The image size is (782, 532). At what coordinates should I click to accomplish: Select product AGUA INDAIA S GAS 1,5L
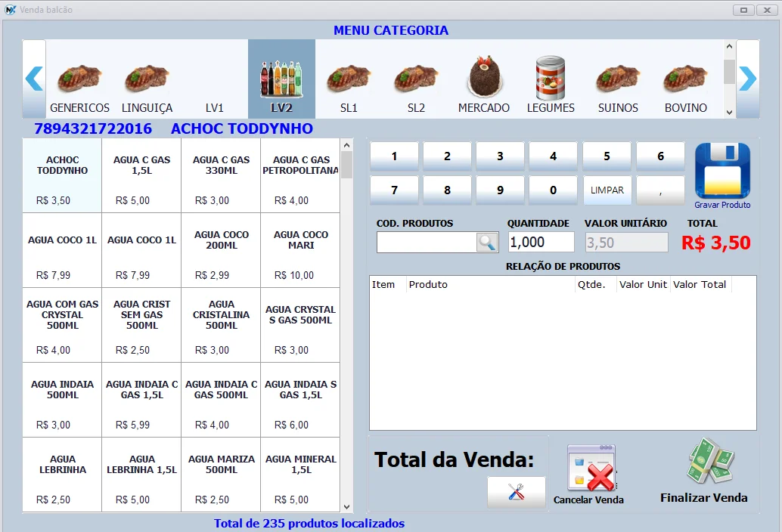300,400
